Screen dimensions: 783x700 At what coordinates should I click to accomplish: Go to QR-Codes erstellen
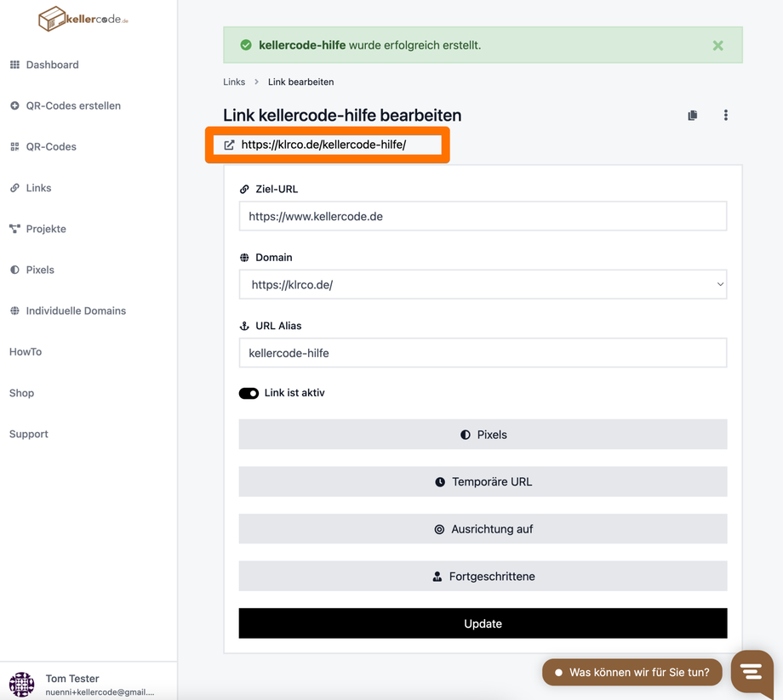[72, 106]
